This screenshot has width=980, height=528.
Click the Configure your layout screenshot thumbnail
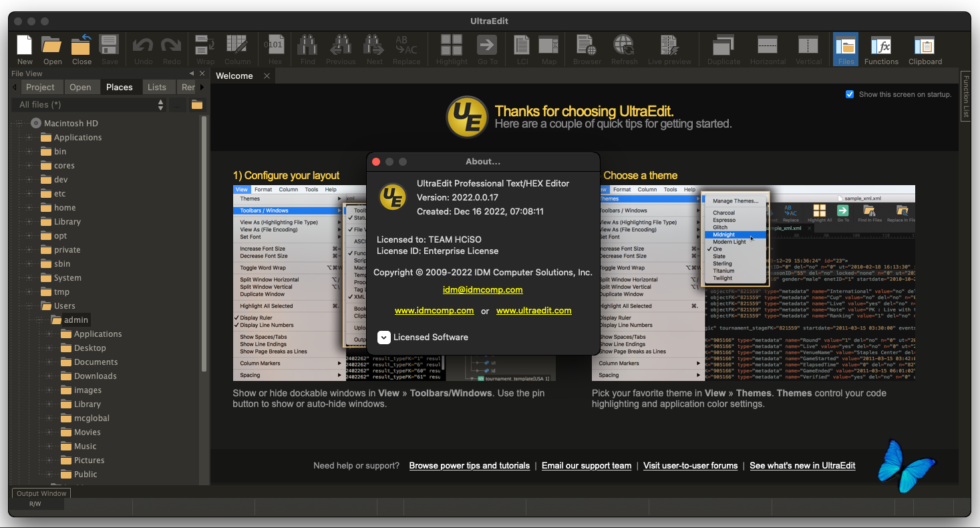[x=394, y=283]
